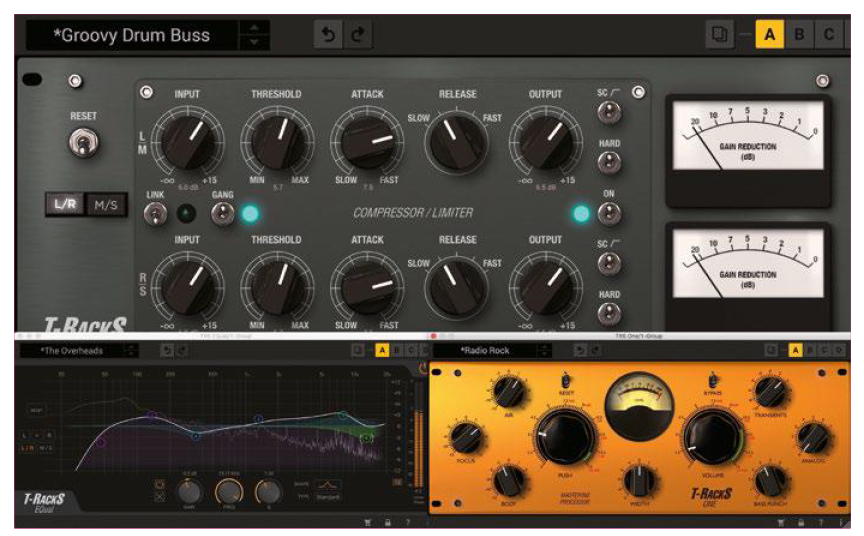The height and width of the screenshot is (536, 864).
Task: Toggle the LINK switch on the compressor
Action: (x=155, y=213)
